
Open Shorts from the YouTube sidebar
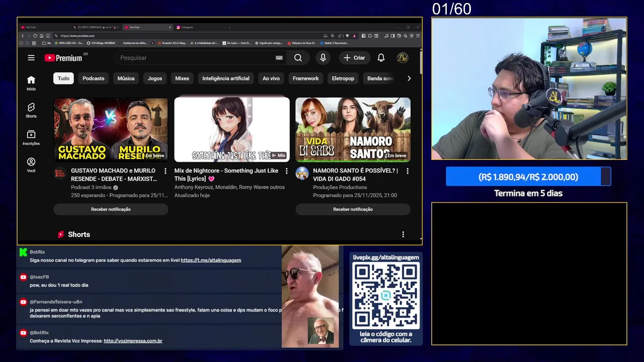click(x=31, y=110)
